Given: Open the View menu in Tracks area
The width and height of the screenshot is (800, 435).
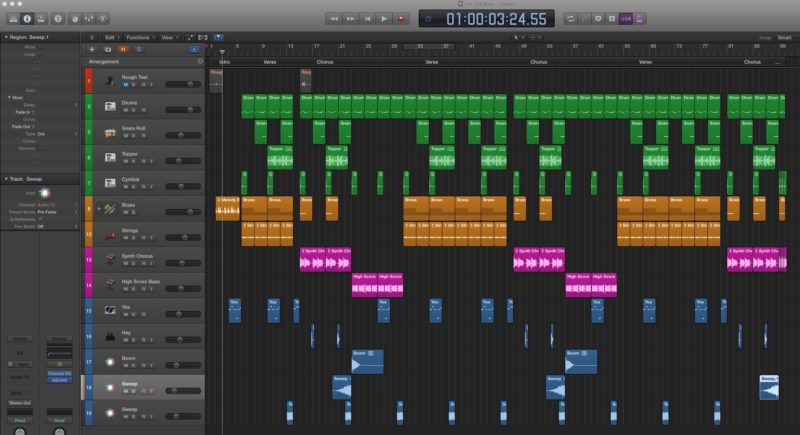Looking at the screenshot, I should (169, 37).
